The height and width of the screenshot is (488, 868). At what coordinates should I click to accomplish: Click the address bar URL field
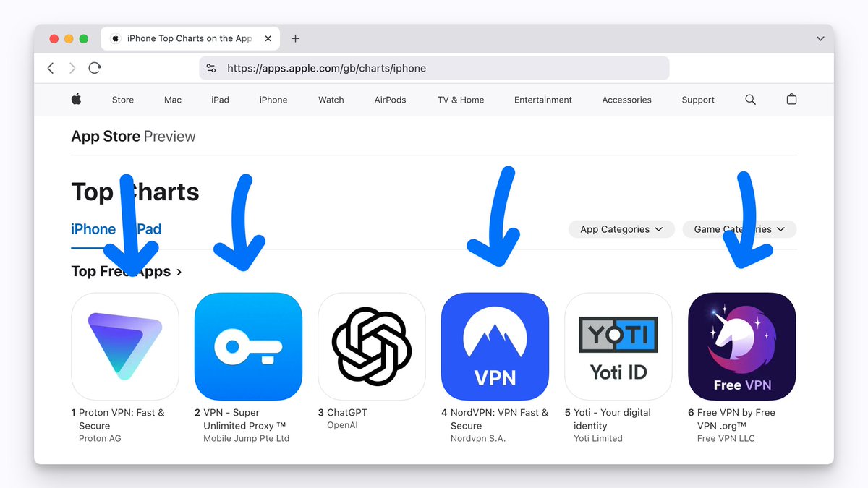point(434,68)
